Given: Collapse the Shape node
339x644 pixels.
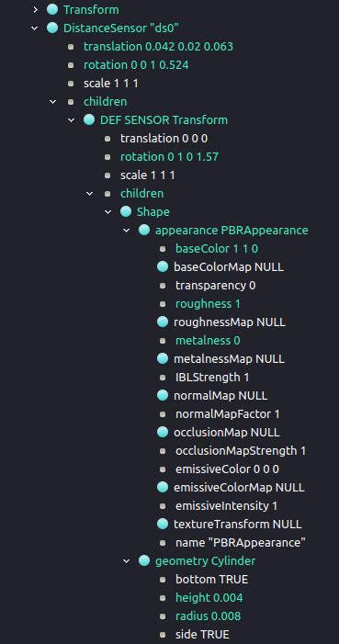Looking at the screenshot, I should [107, 212].
